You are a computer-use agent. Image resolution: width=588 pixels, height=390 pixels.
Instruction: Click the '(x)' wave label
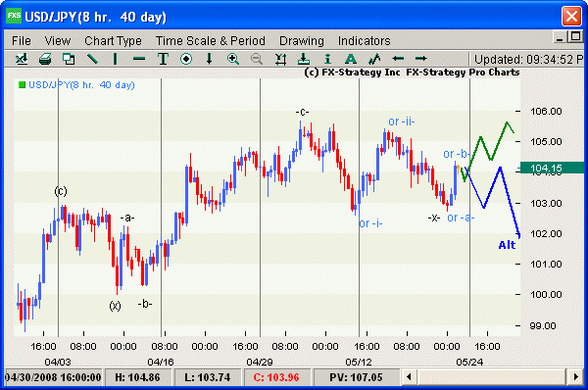coord(115,306)
